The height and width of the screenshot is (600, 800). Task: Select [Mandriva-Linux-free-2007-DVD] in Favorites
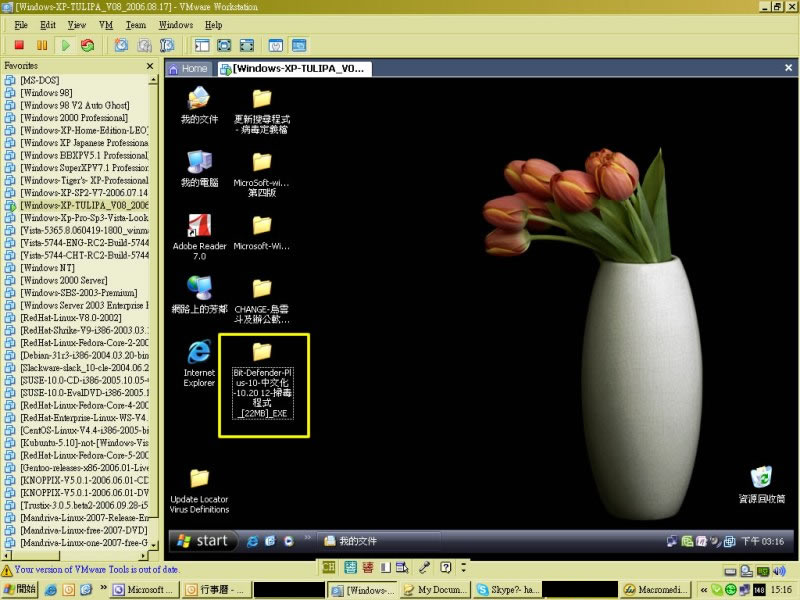(x=84, y=531)
